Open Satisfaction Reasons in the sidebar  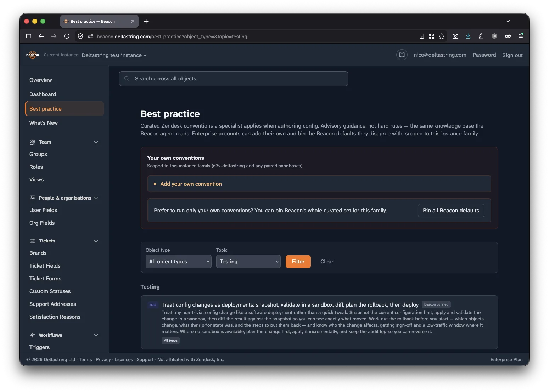pyautogui.click(x=55, y=317)
